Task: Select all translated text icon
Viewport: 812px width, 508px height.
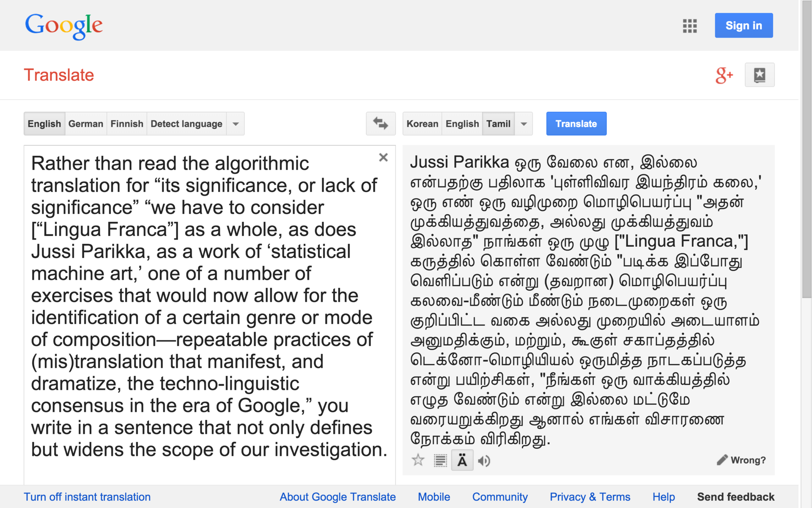Action: [x=440, y=460]
